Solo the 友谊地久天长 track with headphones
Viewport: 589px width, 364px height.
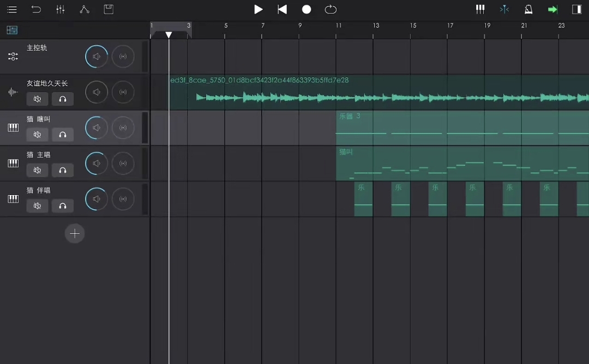pyautogui.click(x=63, y=99)
